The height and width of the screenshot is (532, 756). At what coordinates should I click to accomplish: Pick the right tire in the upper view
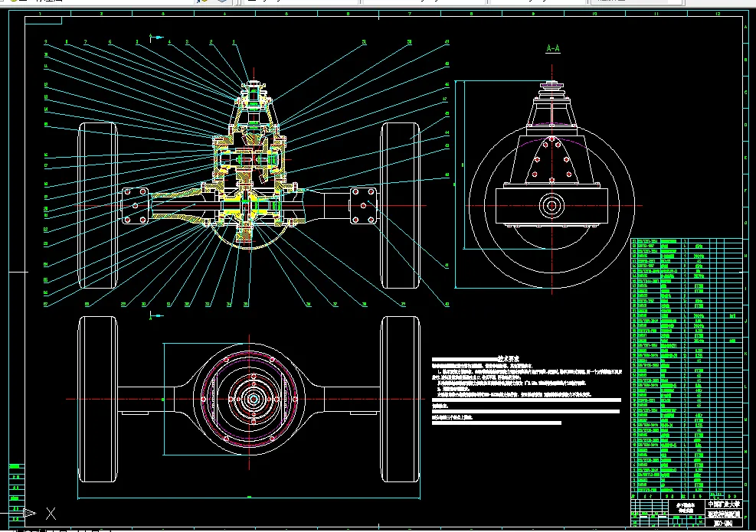[x=400, y=205]
